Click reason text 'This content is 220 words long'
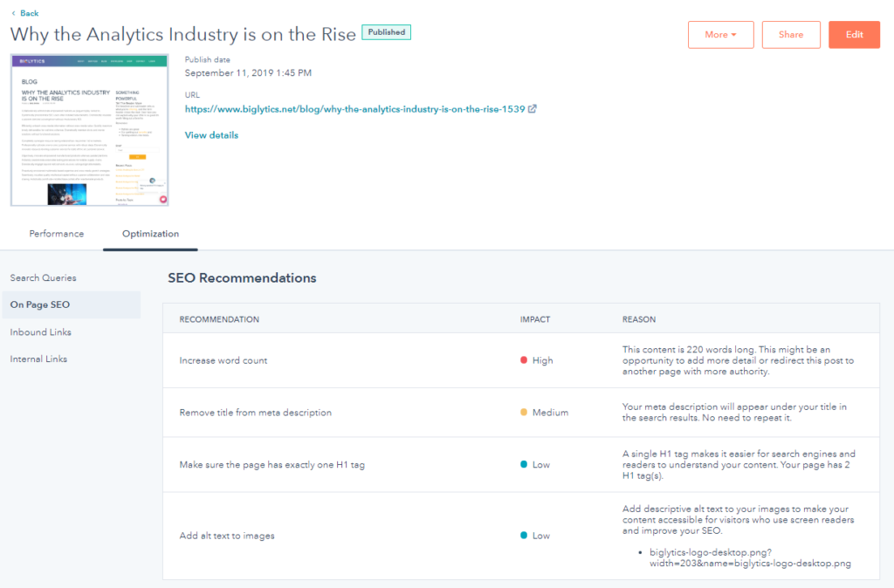 click(738, 360)
